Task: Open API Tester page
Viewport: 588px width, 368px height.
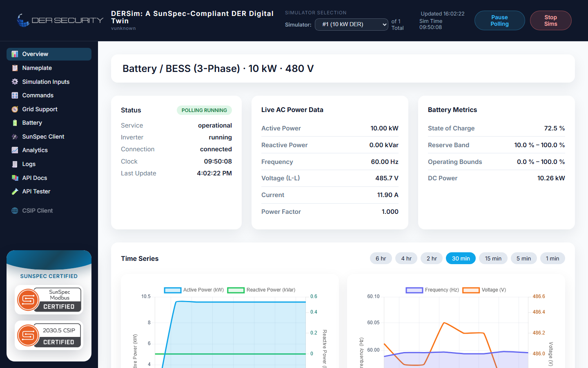Action: pos(49,191)
